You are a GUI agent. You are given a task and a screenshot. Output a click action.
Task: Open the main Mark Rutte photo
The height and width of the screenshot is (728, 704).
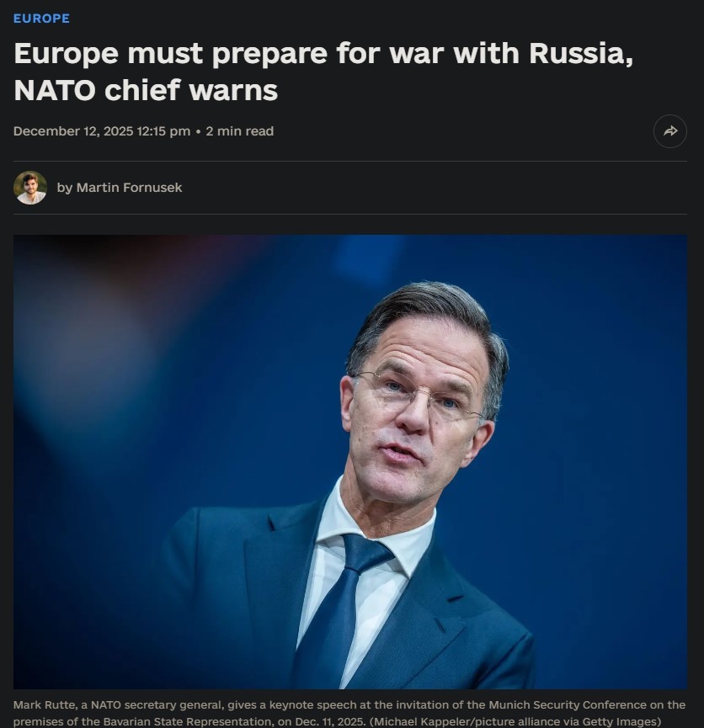coord(350,461)
